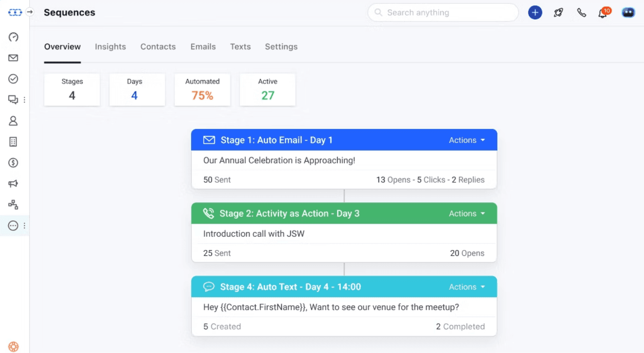Open Actions menu on Stage 4 Auto Text
The image size is (644, 353).
pyautogui.click(x=466, y=286)
